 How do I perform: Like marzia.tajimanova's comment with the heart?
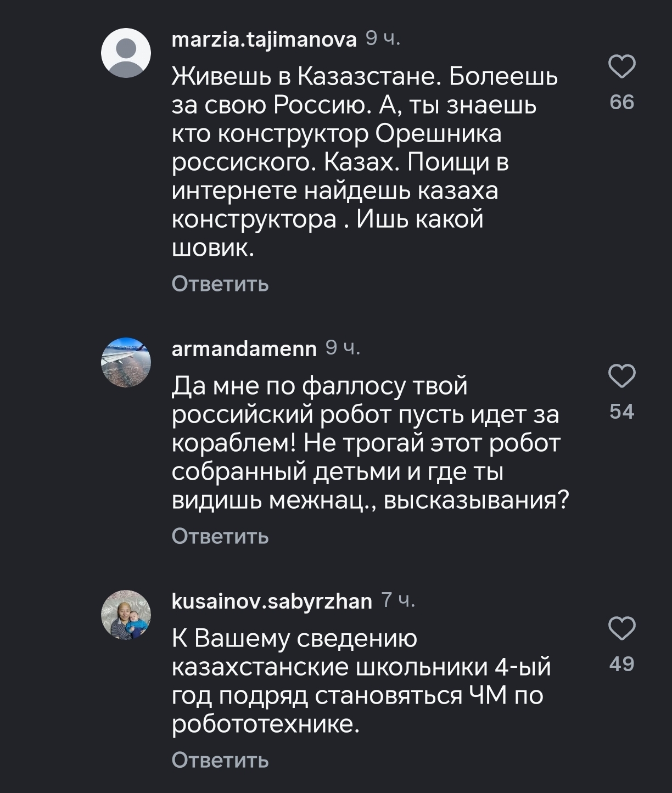click(622, 67)
